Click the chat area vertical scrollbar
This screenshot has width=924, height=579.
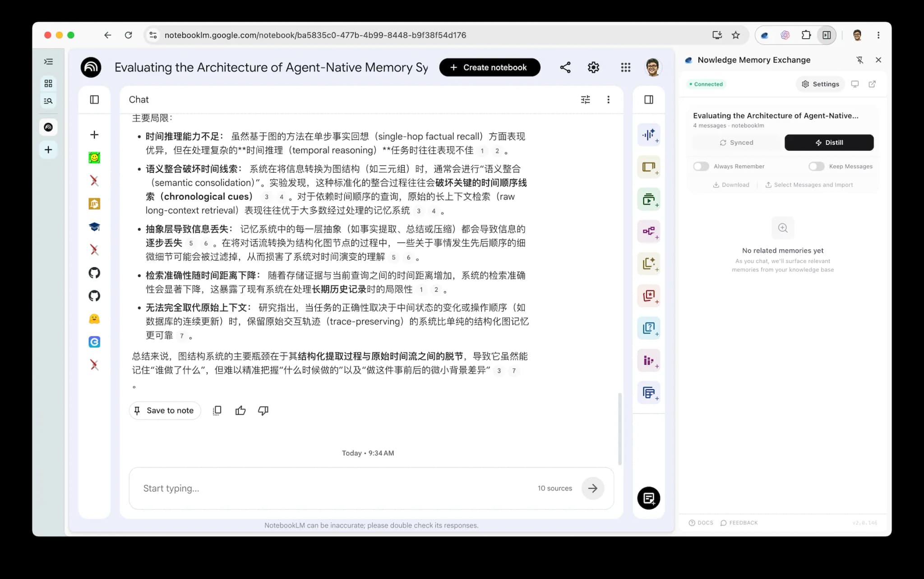619,428
